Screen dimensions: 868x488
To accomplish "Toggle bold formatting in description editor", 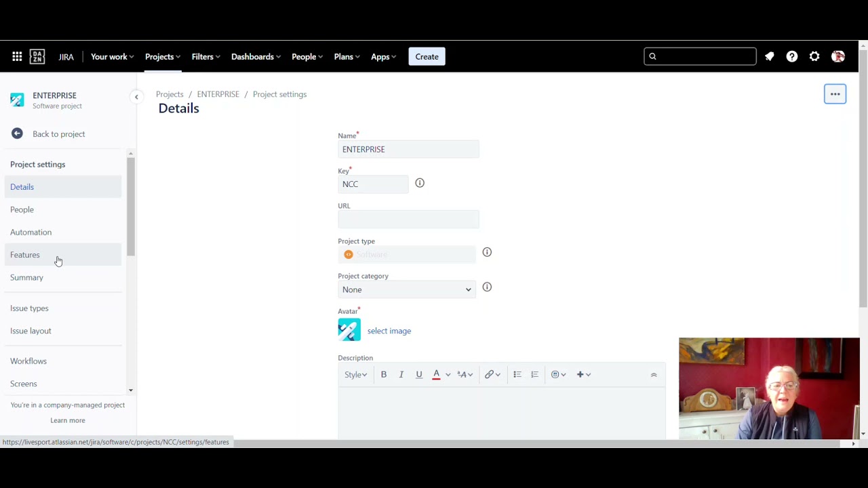I will click(384, 374).
